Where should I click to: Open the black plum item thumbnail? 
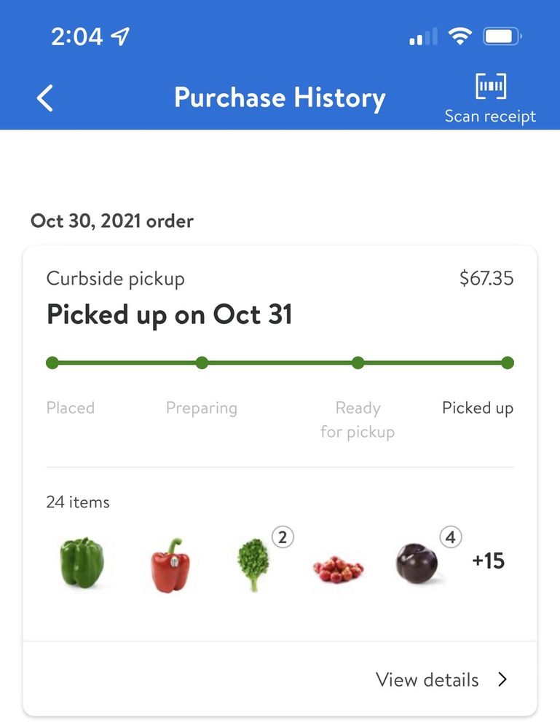pyautogui.click(x=417, y=564)
